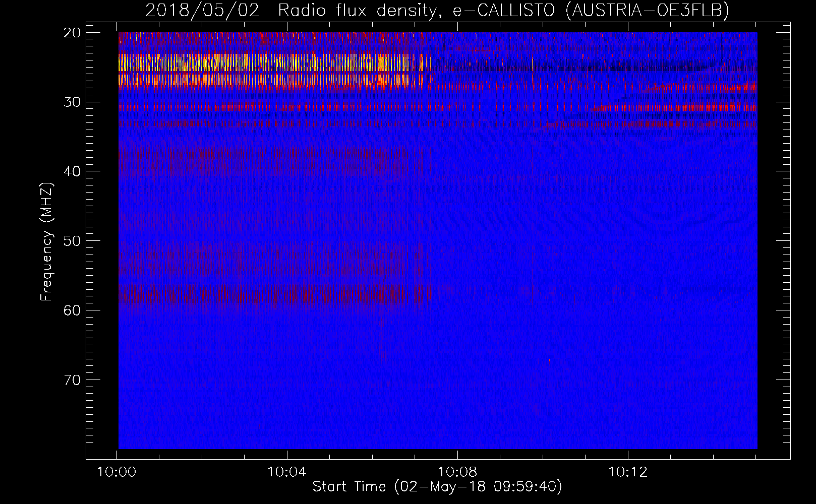Click the 30 MHz frequency tick label
Image resolution: width=816 pixels, height=504 pixels.
[x=73, y=102]
